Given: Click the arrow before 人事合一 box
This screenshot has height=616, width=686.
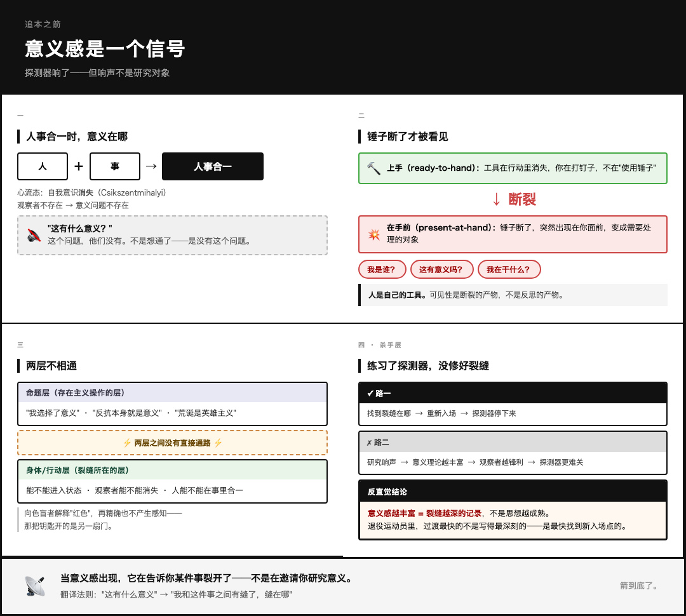Looking at the screenshot, I should pos(151,166).
